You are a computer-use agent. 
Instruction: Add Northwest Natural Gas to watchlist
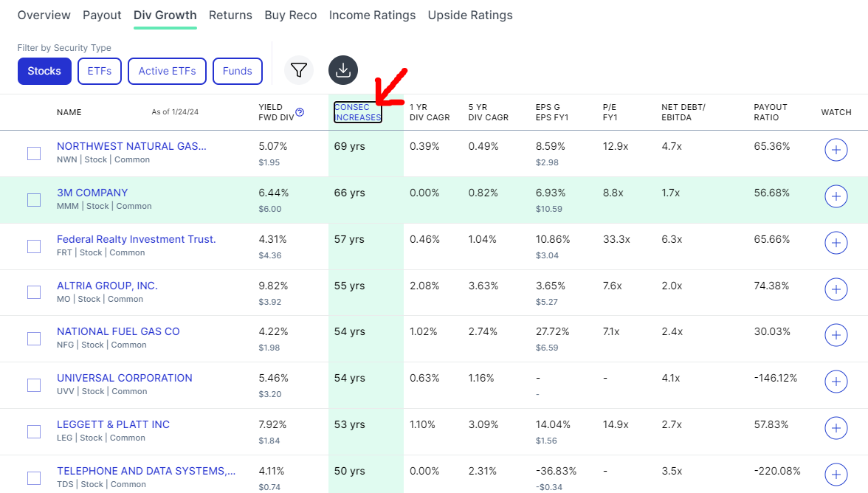pyautogui.click(x=836, y=150)
